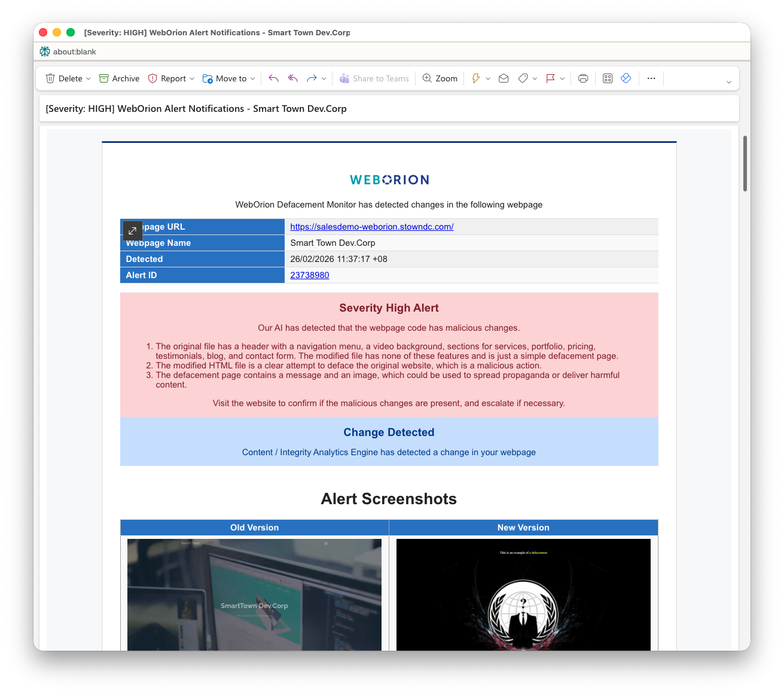The width and height of the screenshot is (784, 695).
Task: Run Quick Steps via the lightning bolt icon
Action: click(x=477, y=78)
